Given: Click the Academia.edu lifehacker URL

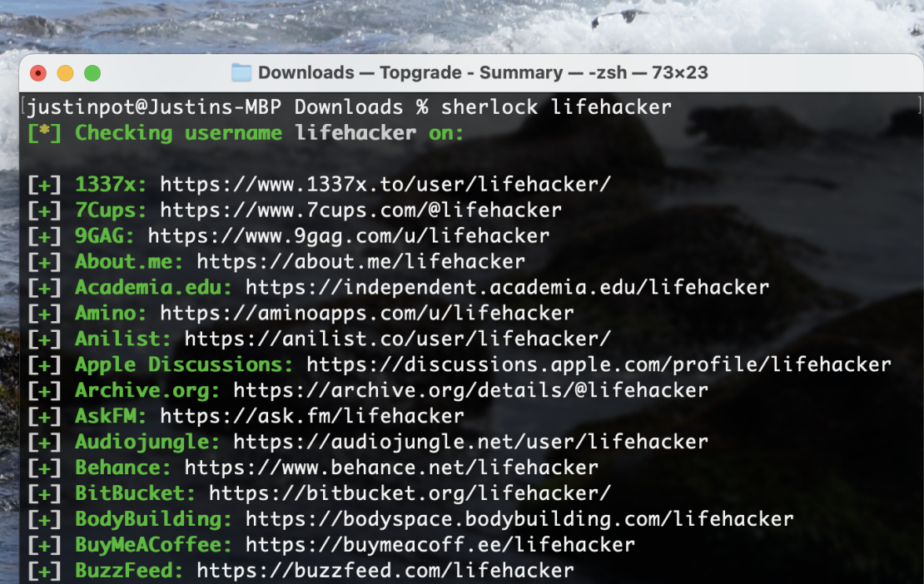Looking at the screenshot, I should click(506, 287).
